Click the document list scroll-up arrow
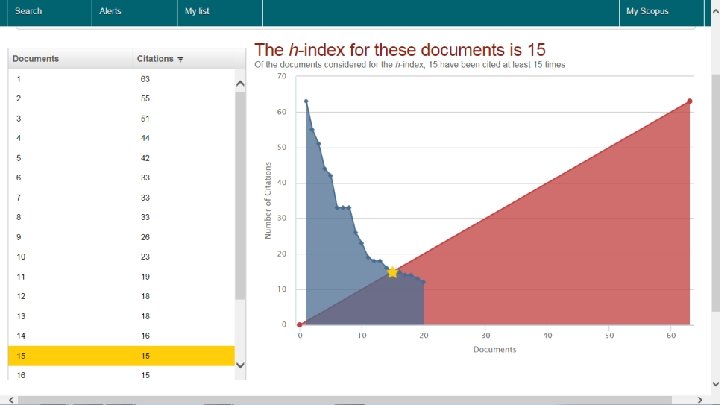 (240, 84)
